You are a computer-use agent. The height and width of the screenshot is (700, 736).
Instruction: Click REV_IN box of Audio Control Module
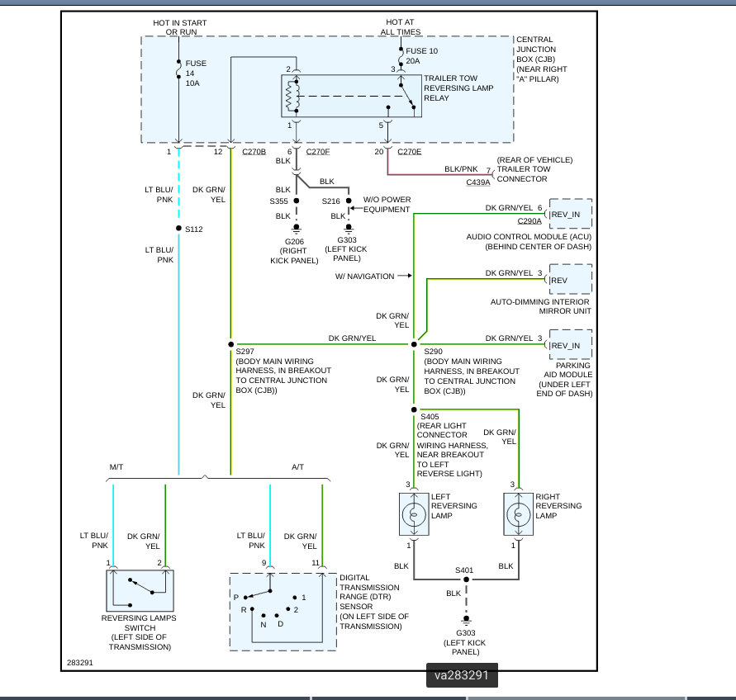click(571, 214)
